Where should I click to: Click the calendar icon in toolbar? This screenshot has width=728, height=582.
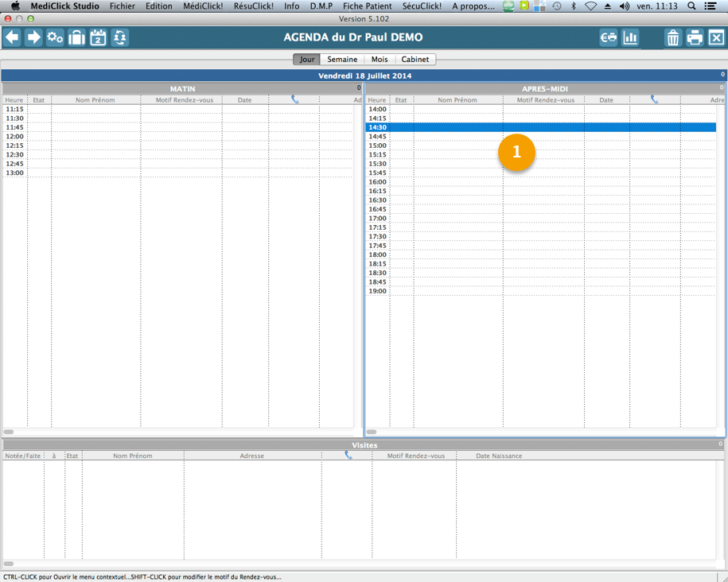(98, 37)
